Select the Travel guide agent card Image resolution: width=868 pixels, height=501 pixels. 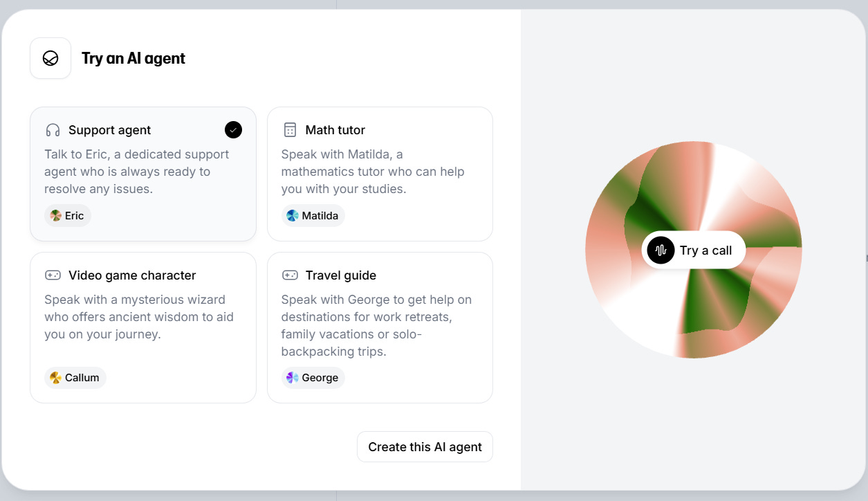pyautogui.click(x=380, y=327)
